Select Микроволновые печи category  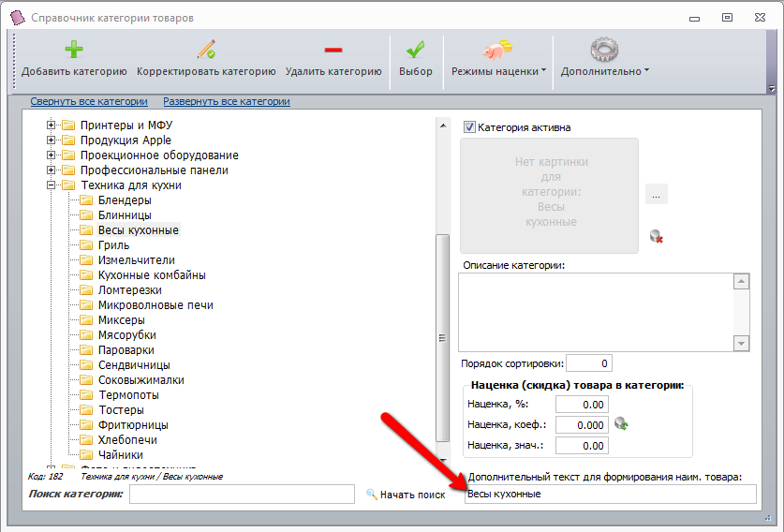[x=155, y=305]
